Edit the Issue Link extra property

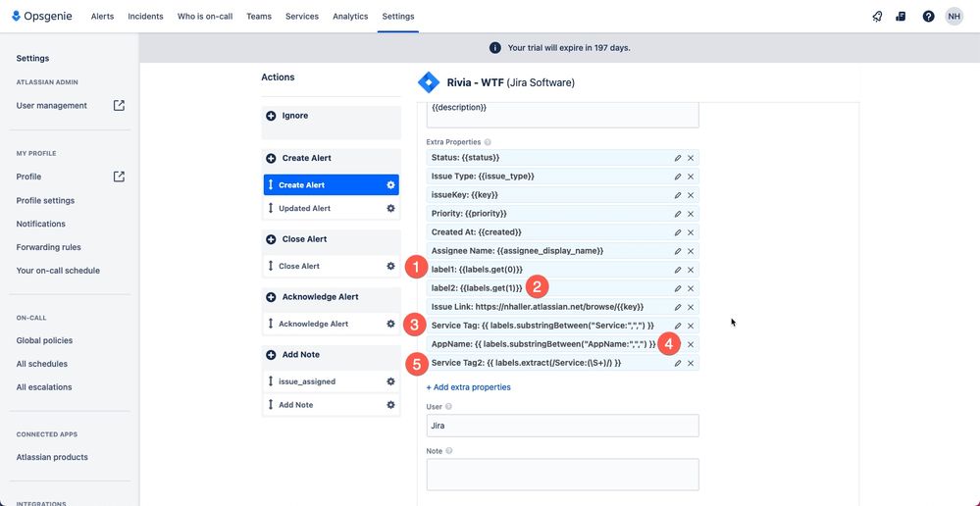point(678,307)
